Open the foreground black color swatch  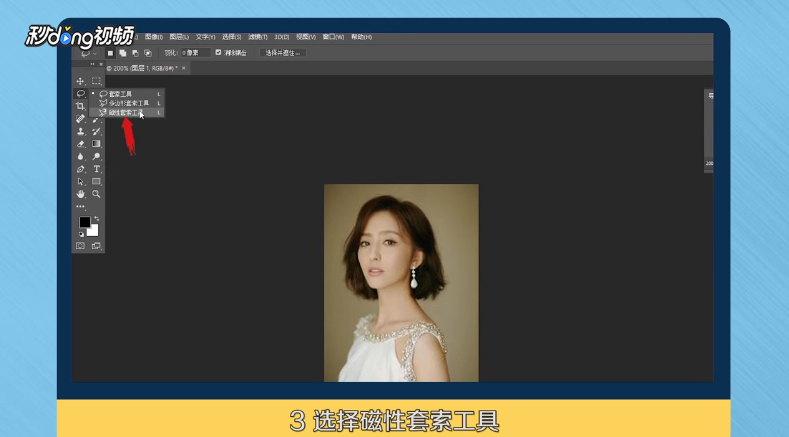pyautogui.click(x=85, y=222)
